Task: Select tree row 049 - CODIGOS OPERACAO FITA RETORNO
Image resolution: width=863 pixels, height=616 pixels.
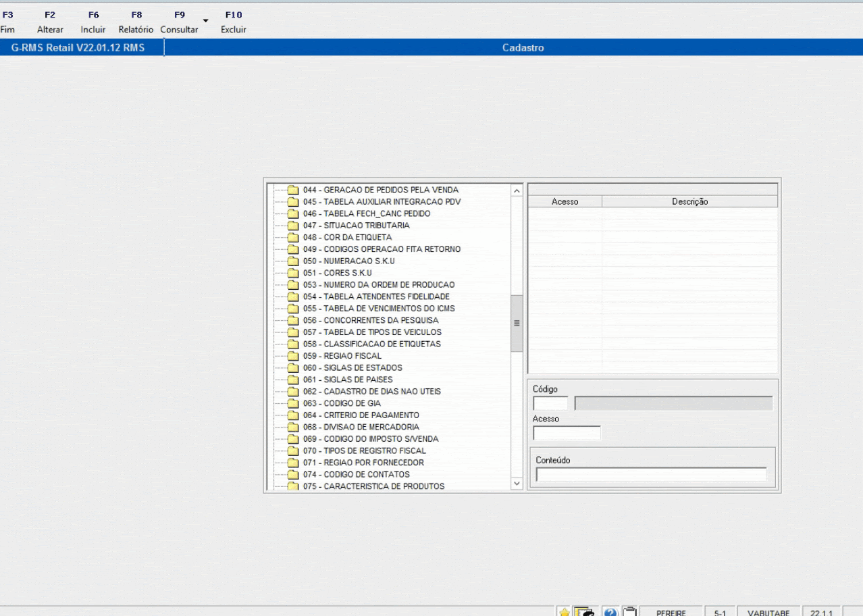Action: [382, 249]
